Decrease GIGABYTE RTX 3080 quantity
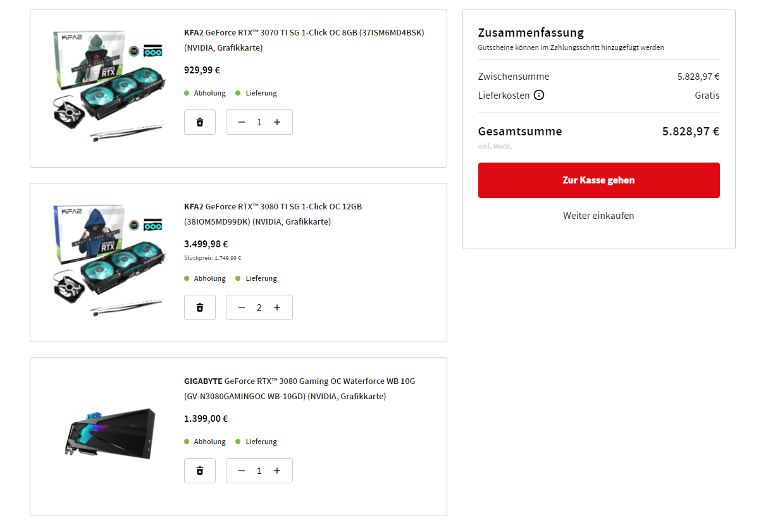The height and width of the screenshot is (532, 761). [242, 471]
